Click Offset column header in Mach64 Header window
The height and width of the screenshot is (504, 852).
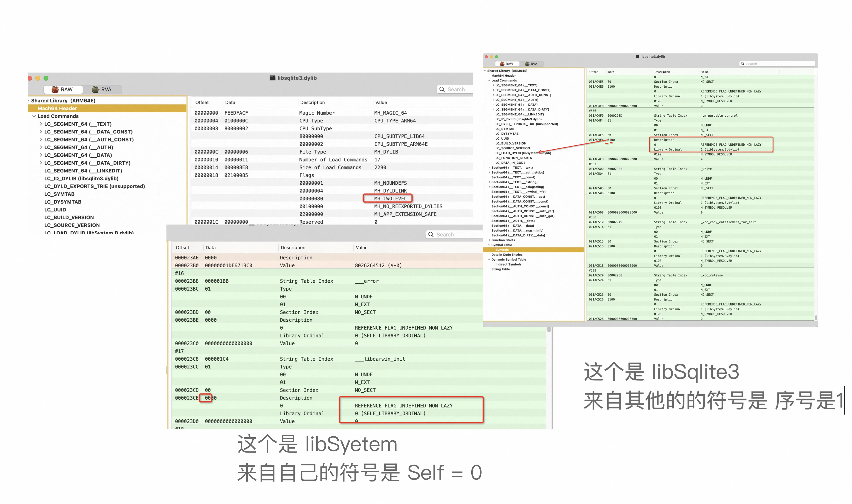point(202,103)
